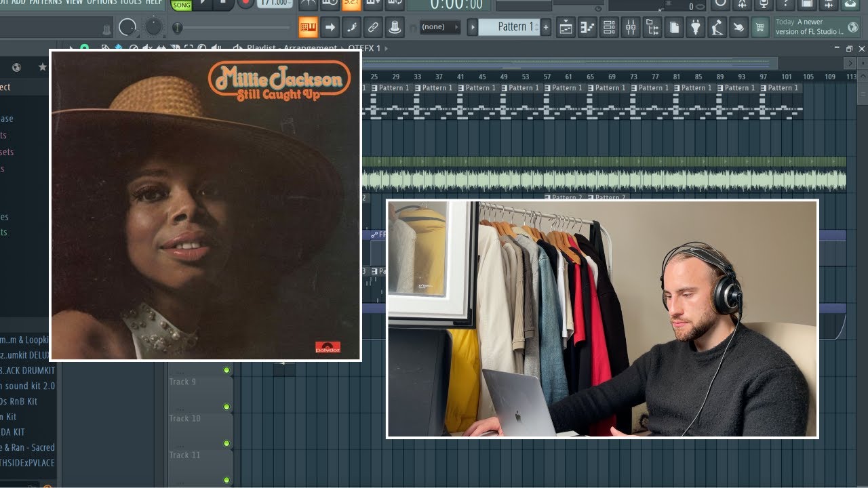Open the Playlist window icon
Viewport: 868px width, 488px height.
566,27
